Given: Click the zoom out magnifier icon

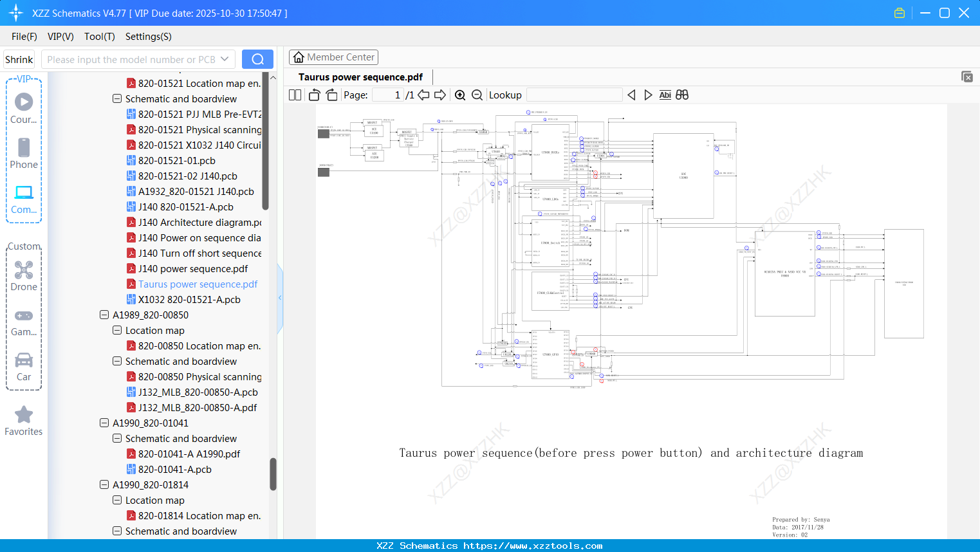Looking at the screenshot, I should (477, 95).
